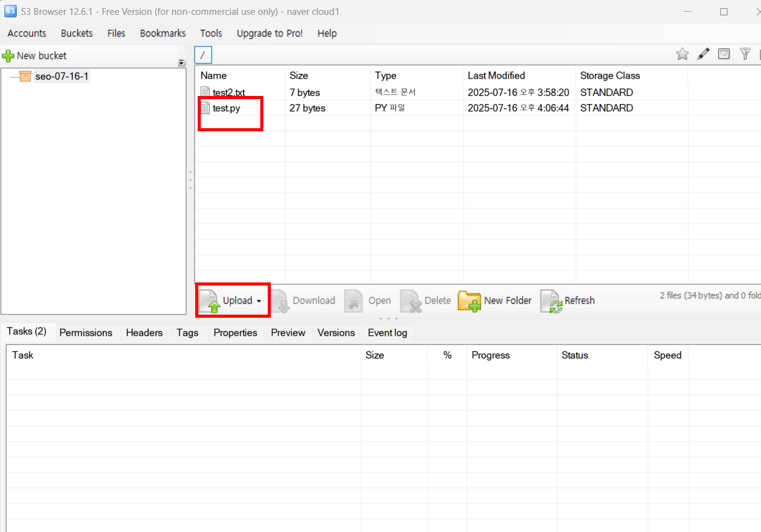Toggle the favorites star icon
The width and height of the screenshot is (761, 532).
(682, 54)
